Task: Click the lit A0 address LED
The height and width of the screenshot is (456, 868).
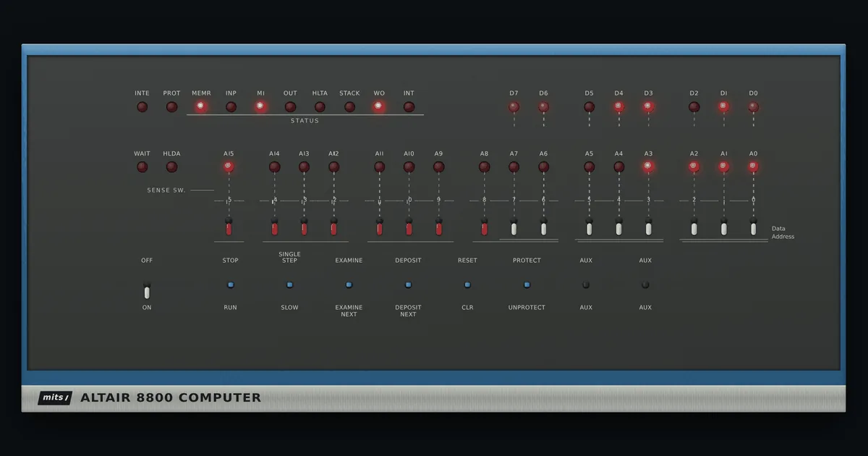Action: tap(753, 166)
